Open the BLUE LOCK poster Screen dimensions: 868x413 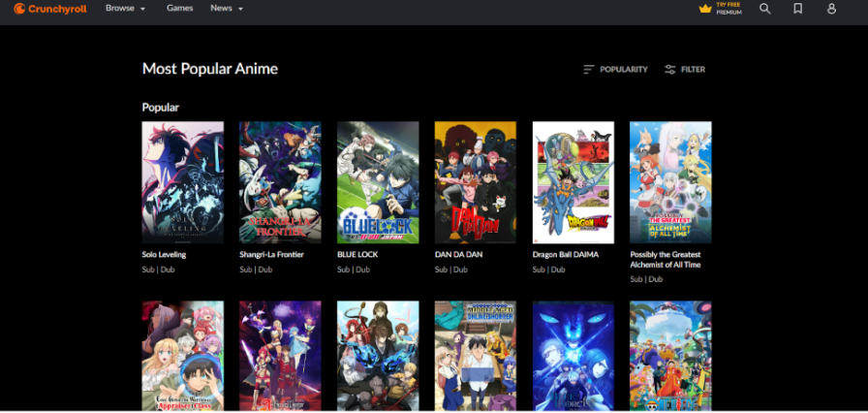378,182
